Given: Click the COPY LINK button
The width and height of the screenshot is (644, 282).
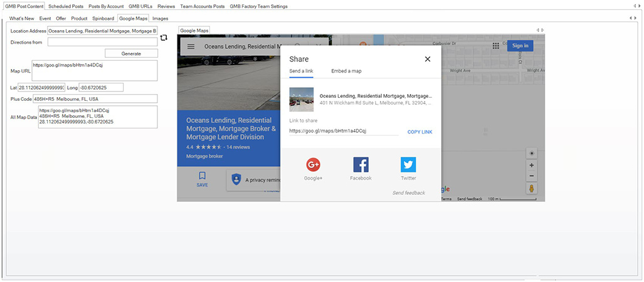Looking at the screenshot, I should (420, 132).
